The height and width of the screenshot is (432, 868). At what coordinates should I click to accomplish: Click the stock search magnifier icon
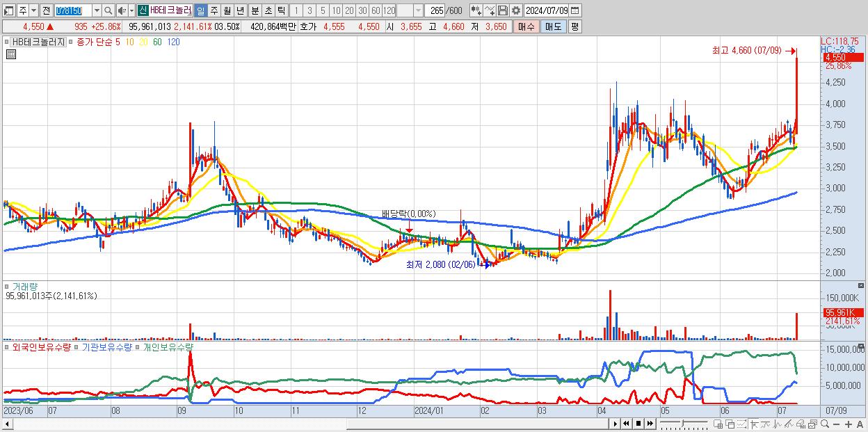pyautogui.click(x=108, y=10)
